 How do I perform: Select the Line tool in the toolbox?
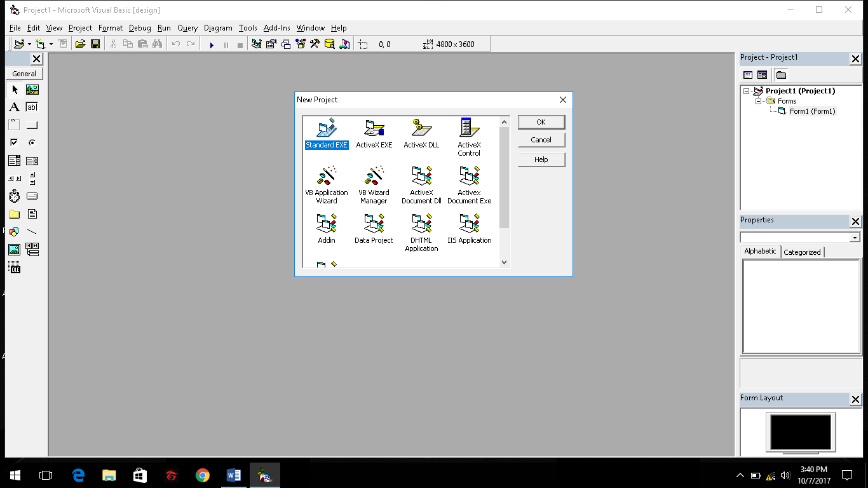(x=32, y=232)
